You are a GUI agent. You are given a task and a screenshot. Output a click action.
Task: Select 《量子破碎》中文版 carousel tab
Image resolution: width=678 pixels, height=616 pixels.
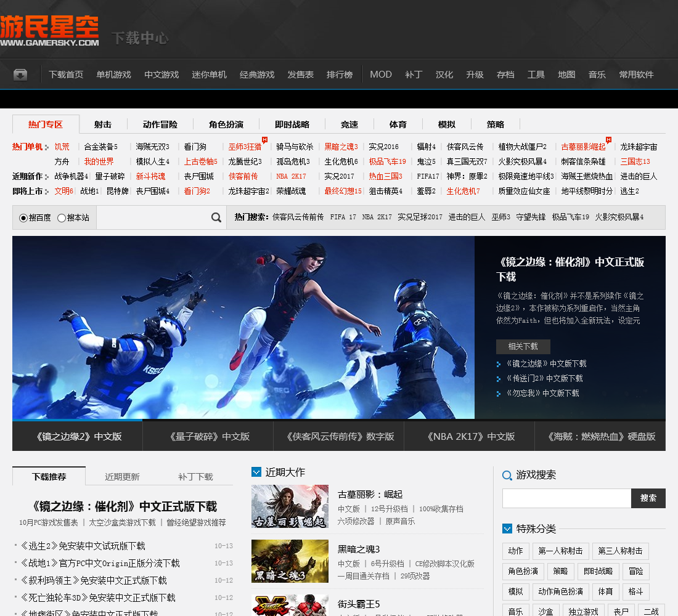pos(208,436)
